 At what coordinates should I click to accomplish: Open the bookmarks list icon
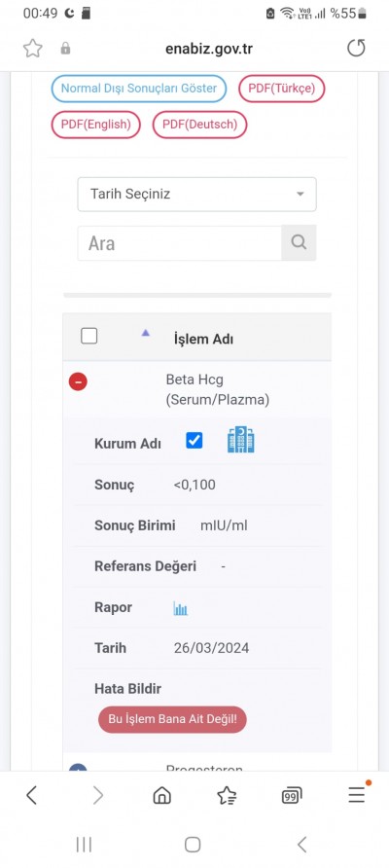point(227,795)
